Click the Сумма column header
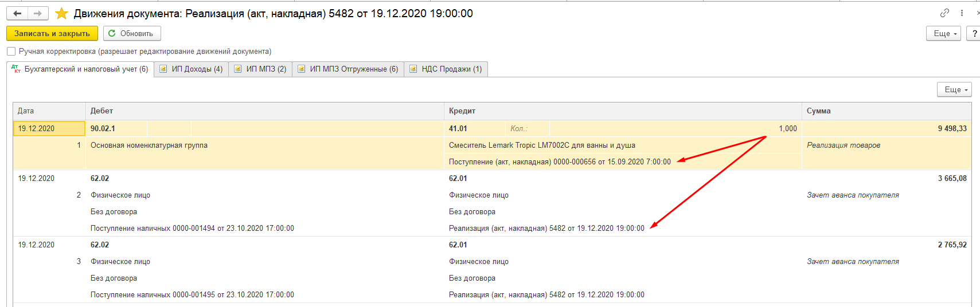Viewport: 980px width, 307px height. tap(818, 111)
